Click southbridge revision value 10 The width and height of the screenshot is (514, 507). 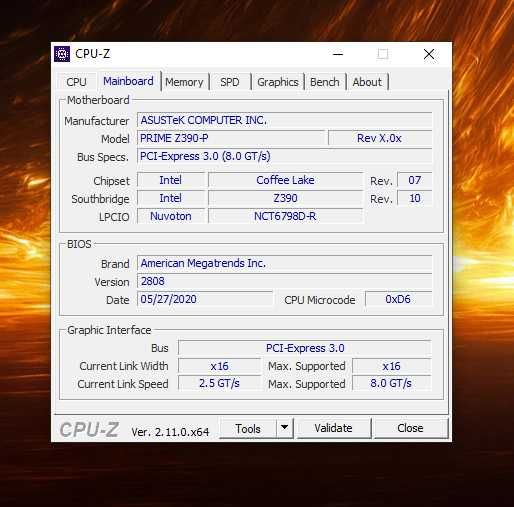pos(415,198)
